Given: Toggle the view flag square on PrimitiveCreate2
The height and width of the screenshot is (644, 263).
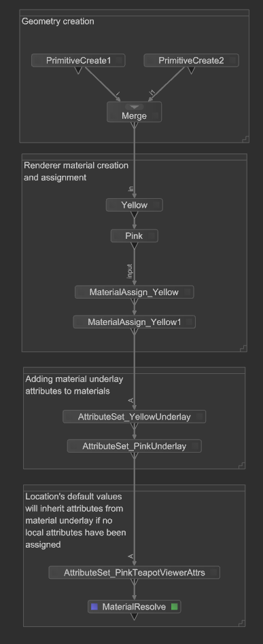Looking at the screenshot, I should point(232,61).
